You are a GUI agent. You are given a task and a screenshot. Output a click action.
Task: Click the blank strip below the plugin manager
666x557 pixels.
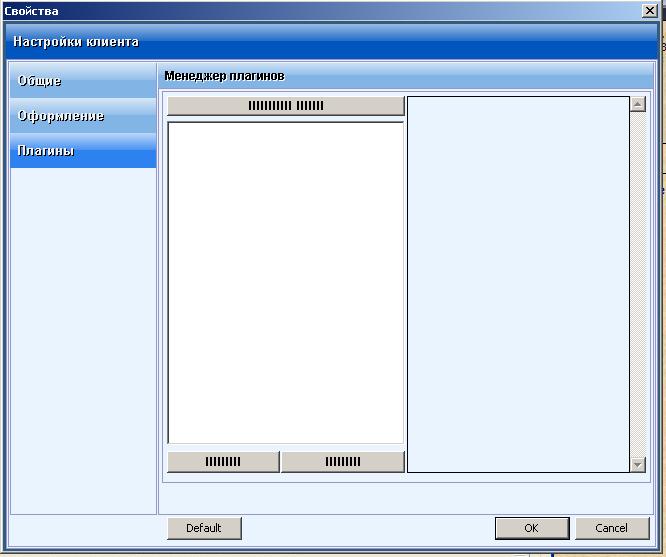coord(405,497)
